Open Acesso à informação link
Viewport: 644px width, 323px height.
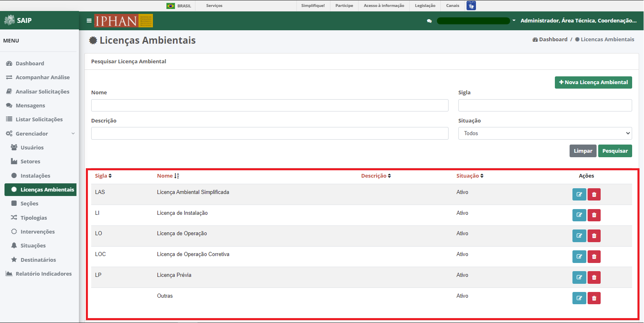(384, 6)
